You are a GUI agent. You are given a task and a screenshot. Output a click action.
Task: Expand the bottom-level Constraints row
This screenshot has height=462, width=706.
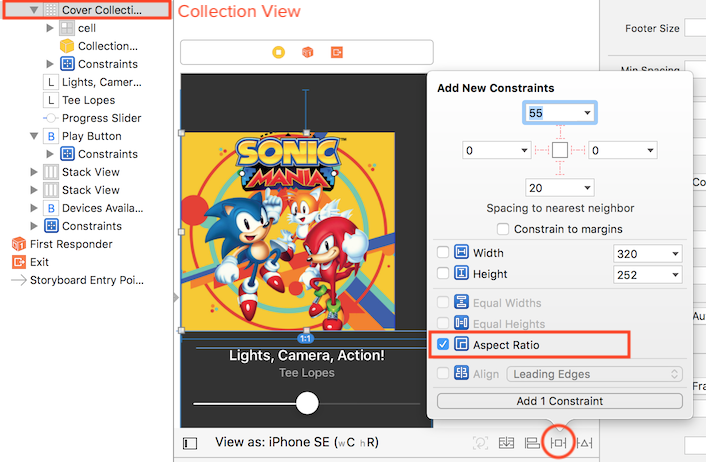tap(34, 226)
